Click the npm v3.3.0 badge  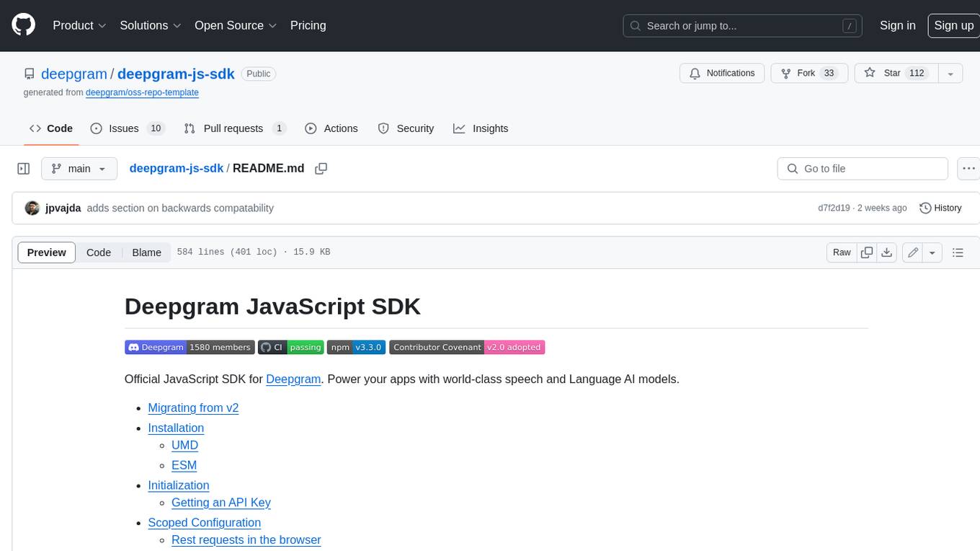pos(357,347)
